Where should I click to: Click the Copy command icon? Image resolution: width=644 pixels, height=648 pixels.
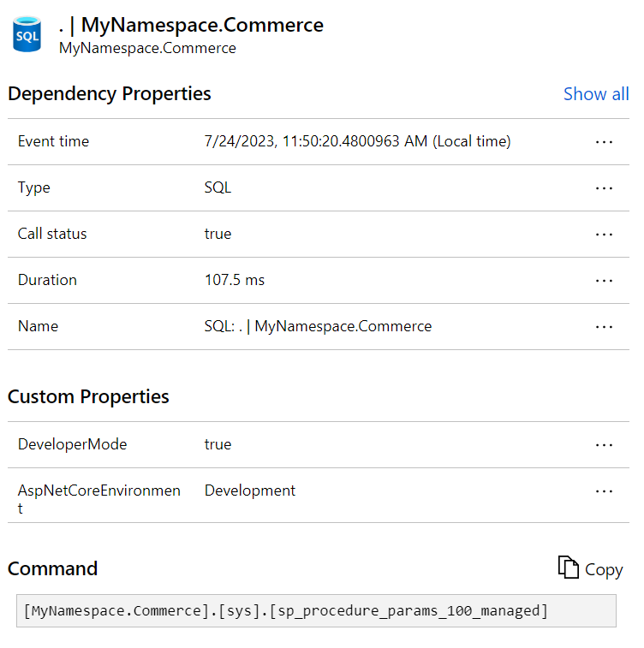[569, 568]
